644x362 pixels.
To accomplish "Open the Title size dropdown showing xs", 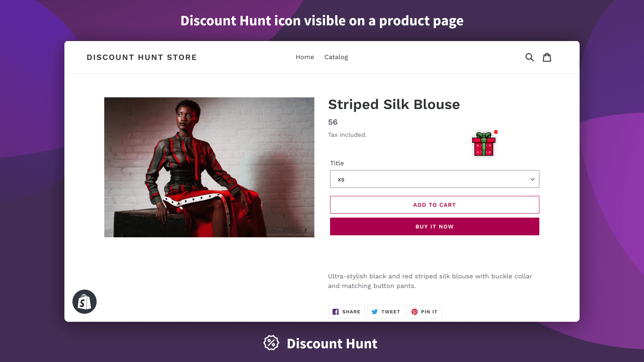I will click(x=434, y=179).
